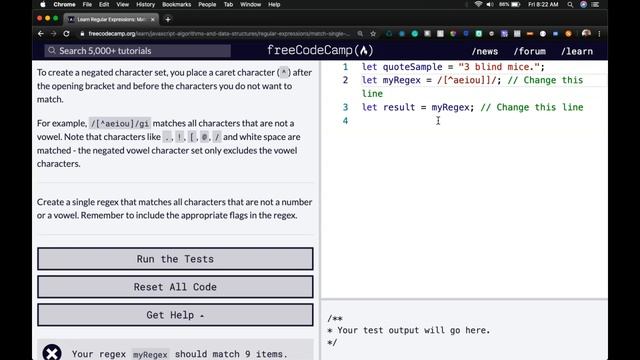The image size is (640, 360).
Task: Open the Bookmarks menu
Action: 176,4
